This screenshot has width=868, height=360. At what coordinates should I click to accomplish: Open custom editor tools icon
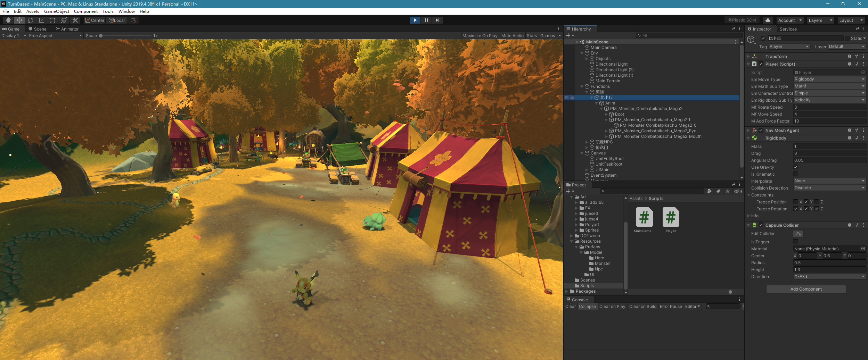pos(75,20)
